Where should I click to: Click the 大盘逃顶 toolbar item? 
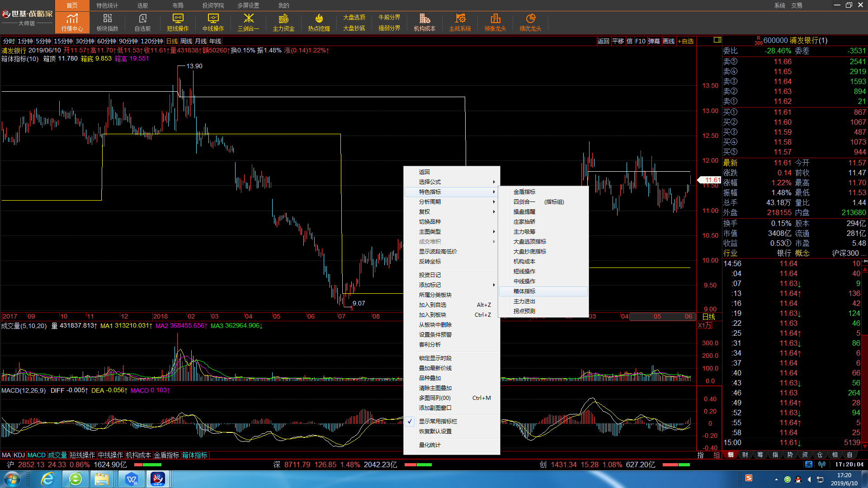[x=354, y=17]
